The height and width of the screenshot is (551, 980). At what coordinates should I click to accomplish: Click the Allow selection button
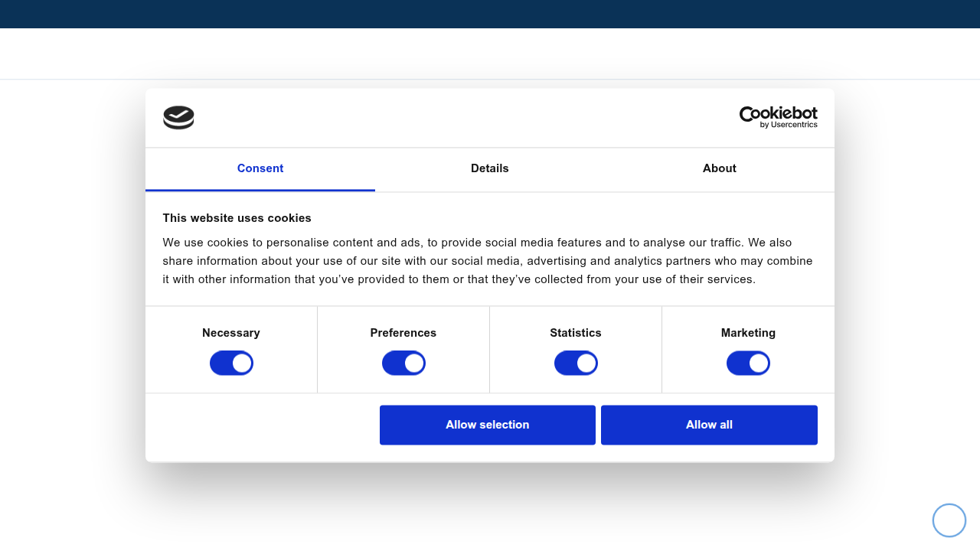pyautogui.click(x=488, y=425)
